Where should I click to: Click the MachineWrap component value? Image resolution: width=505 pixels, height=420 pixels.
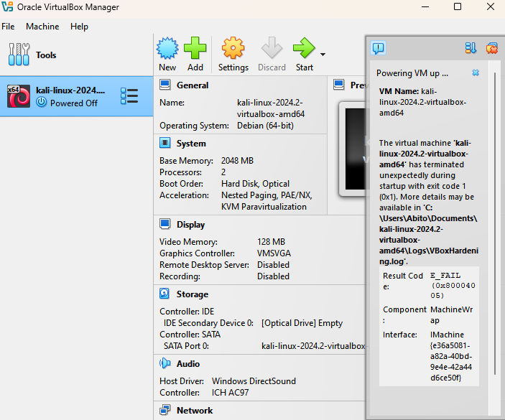point(451,314)
